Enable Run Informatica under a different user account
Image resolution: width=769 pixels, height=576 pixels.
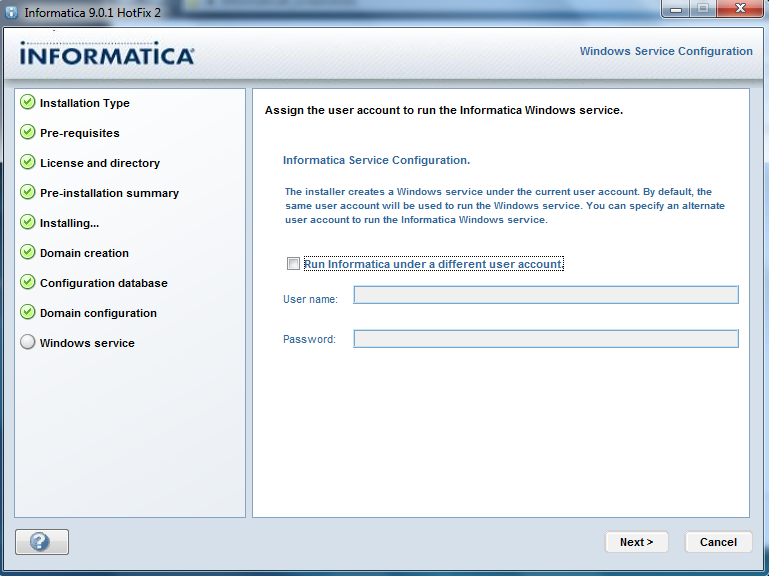293,264
